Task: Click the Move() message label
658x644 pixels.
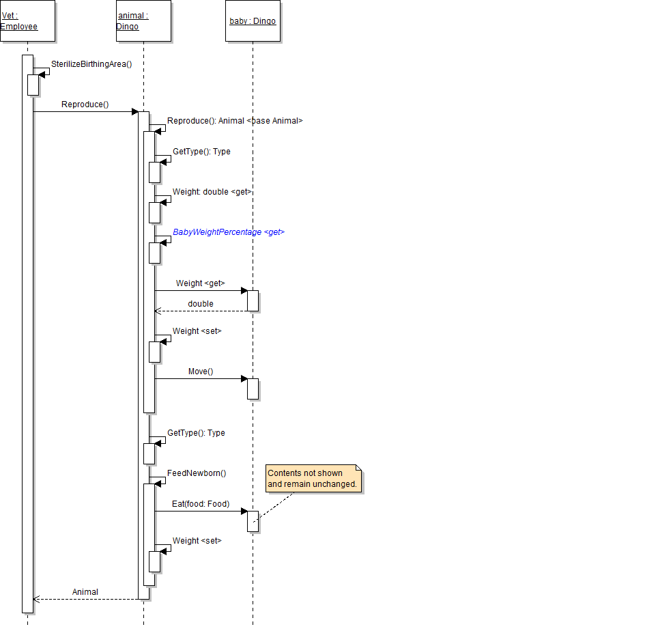Action: tap(201, 372)
